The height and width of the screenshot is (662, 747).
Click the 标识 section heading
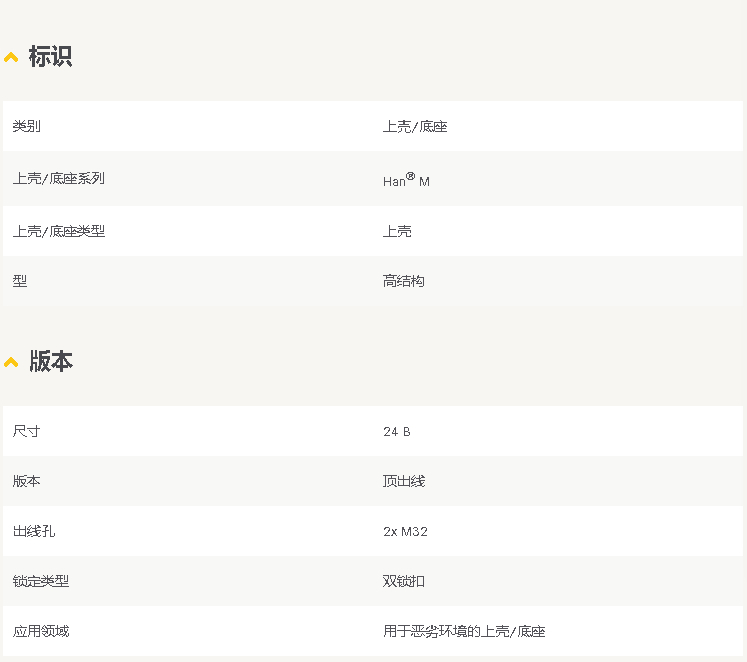point(50,56)
